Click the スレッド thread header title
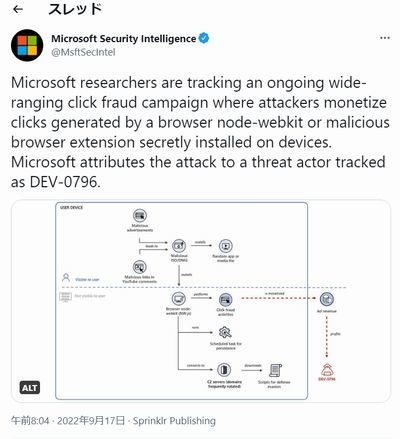This screenshot has width=400, height=439. [75, 9]
